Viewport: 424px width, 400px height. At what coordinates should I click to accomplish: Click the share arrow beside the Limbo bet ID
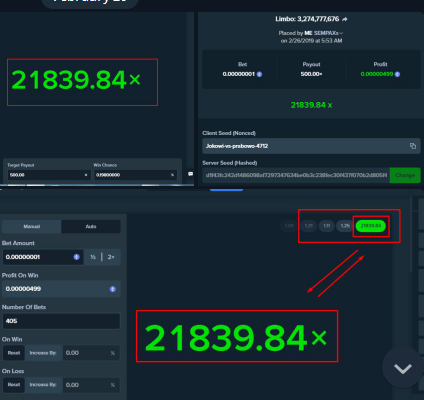(x=345, y=19)
